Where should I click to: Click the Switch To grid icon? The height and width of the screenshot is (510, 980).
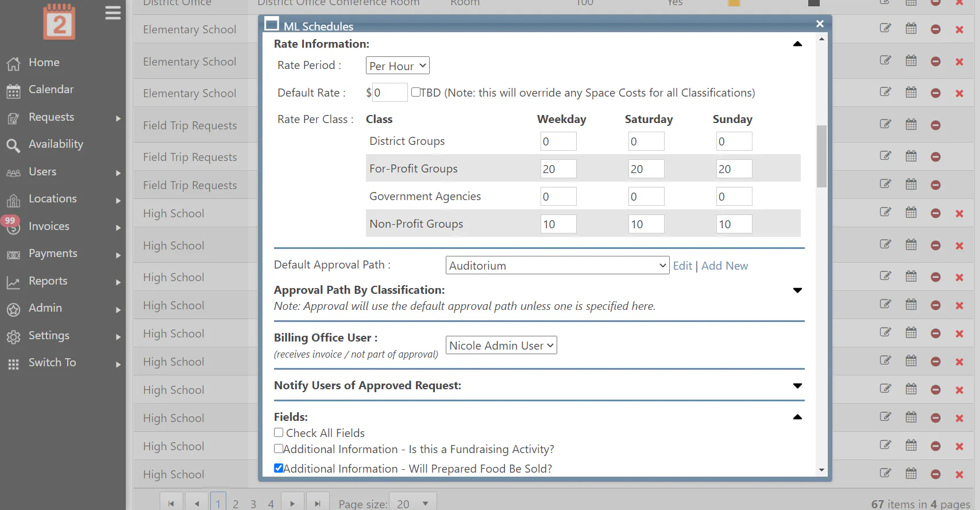tap(13, 364)
